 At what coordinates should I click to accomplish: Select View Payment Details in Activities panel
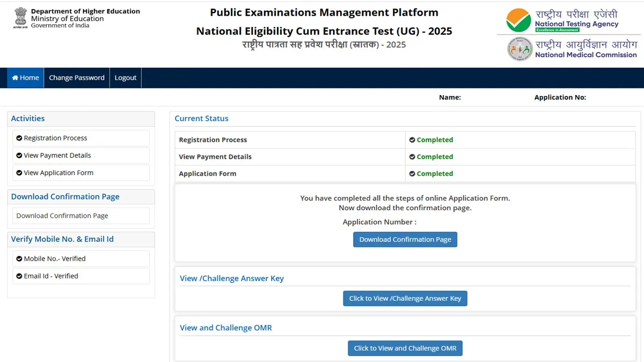pos(57,156)
